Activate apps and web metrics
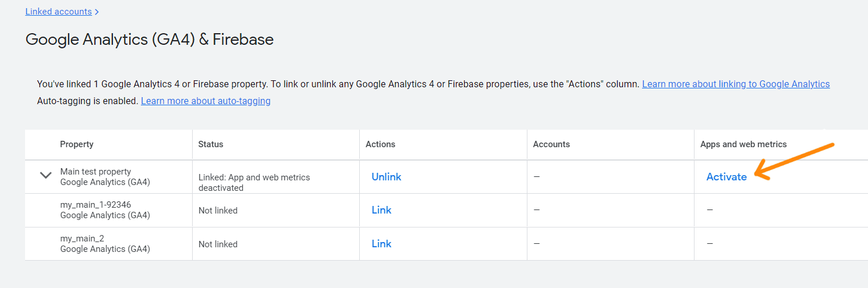 (727, 177)
